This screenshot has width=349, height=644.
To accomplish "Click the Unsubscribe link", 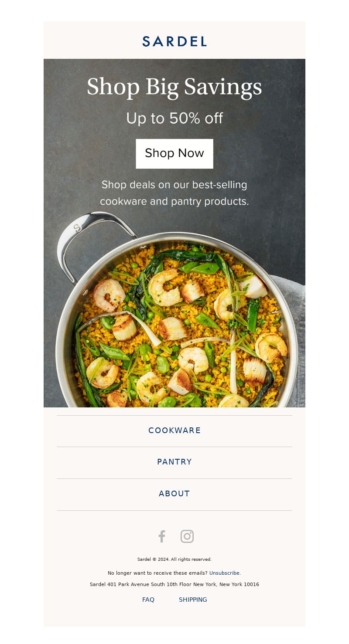I will click(224, 573).
